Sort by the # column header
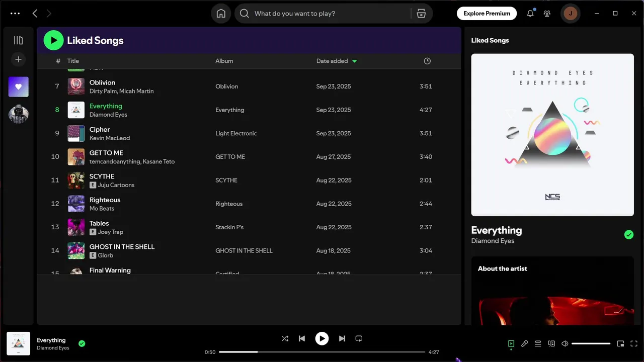 pos(58,61)
